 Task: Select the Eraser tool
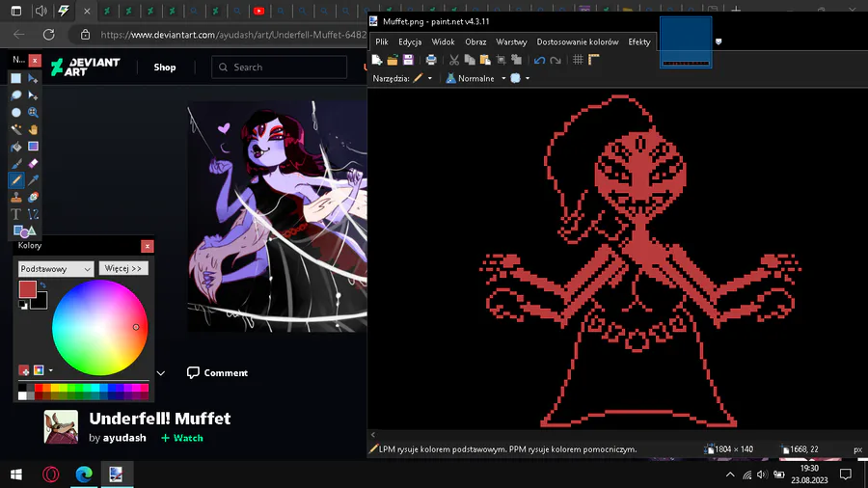(33, 163)
